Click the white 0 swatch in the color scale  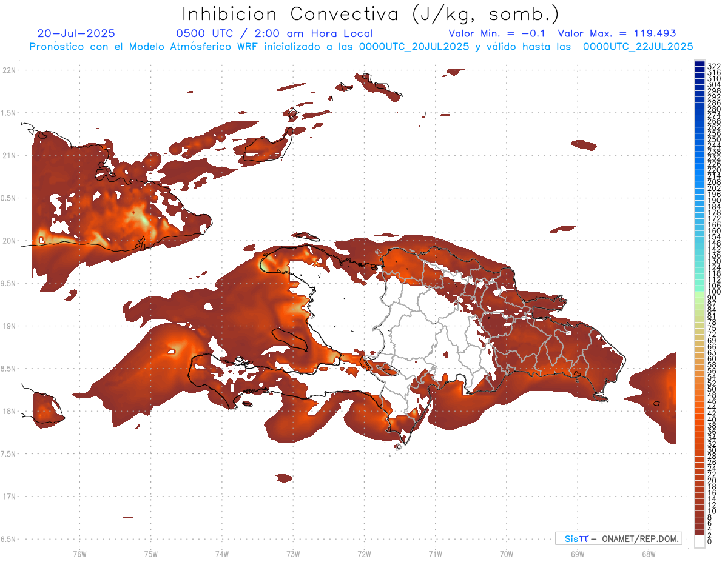[699, 541]
